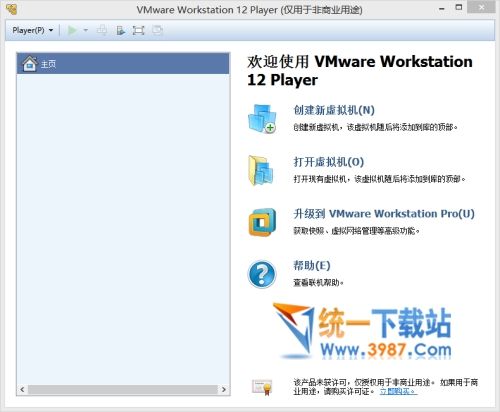The image size is (500, 412).
Task: Click the open virtual machine folder icon
Action: (261, 171)
